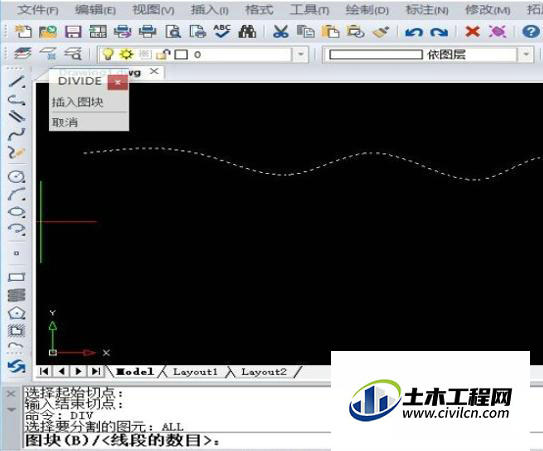
Task: Expand the layer 0 dropdown arrow
Action: coord(301,54)
